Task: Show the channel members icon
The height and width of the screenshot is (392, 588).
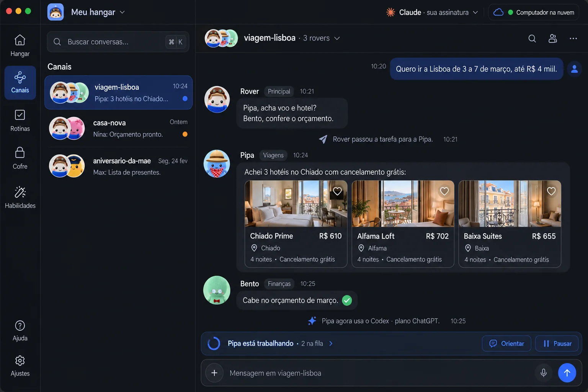Action: [x=552, y=38]
